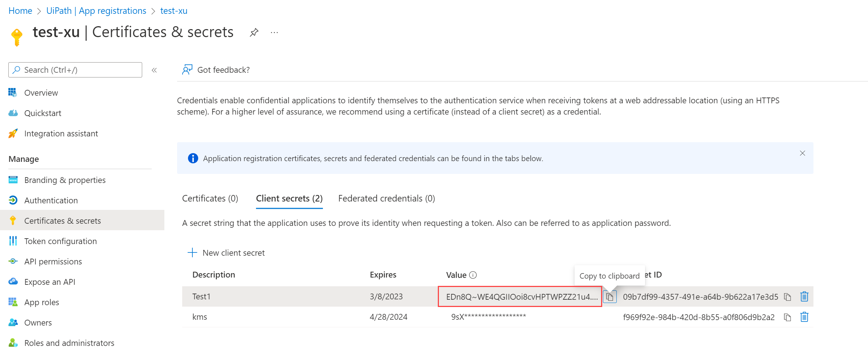Focus the Search (Ctrl+/) field
The image size is (868, 351).
(x=75, y=70)
